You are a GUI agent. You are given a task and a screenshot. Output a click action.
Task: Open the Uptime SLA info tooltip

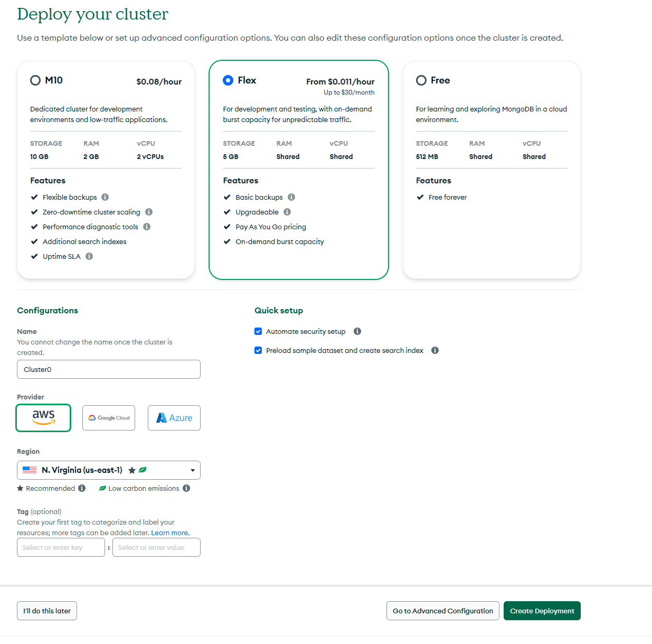pyautogui.click(x=89, y=256)
